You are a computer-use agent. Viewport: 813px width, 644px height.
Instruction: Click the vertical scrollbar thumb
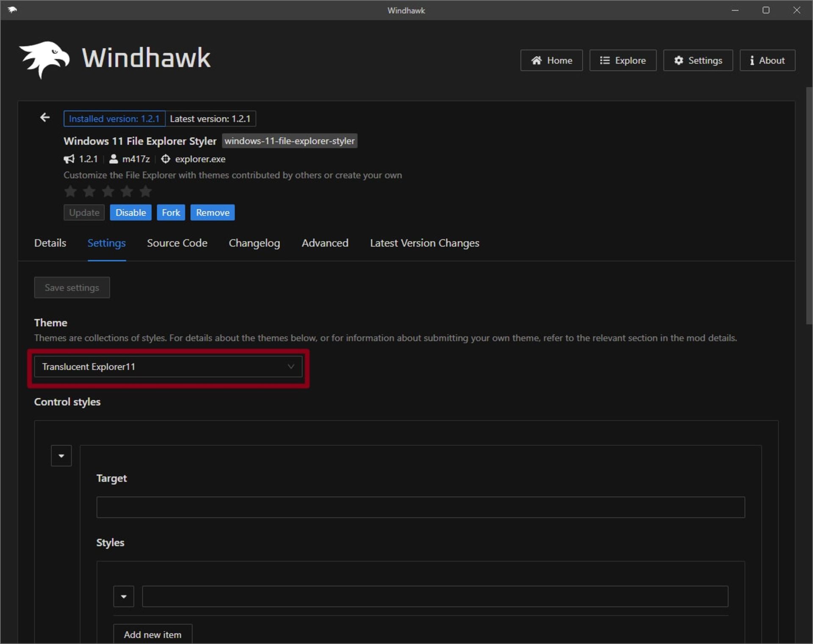pos(809,206)
